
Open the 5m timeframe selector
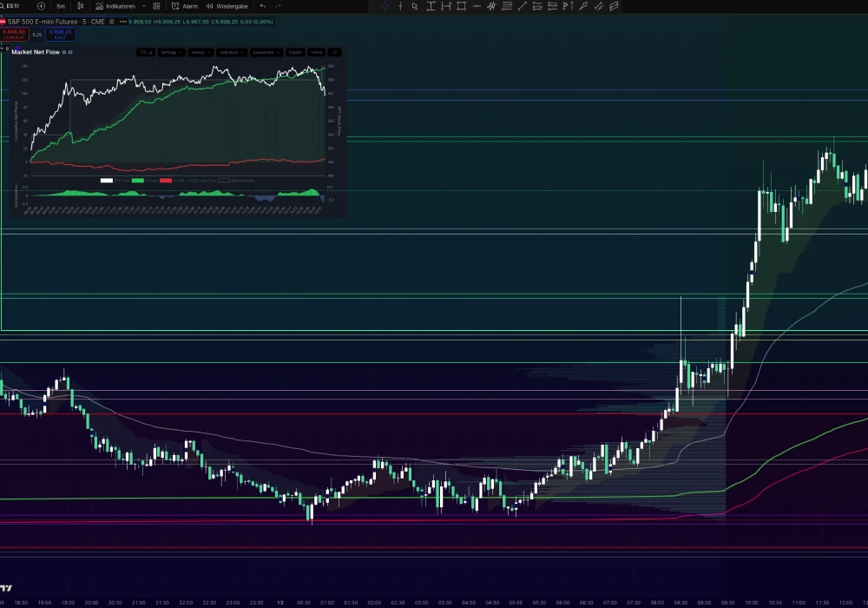click(61, 6)
